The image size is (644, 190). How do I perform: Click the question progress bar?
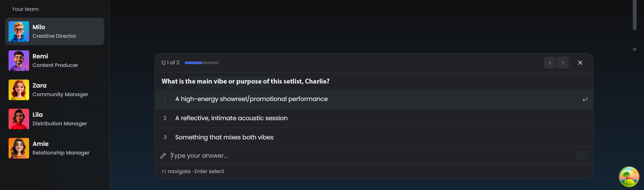[202, 63]
